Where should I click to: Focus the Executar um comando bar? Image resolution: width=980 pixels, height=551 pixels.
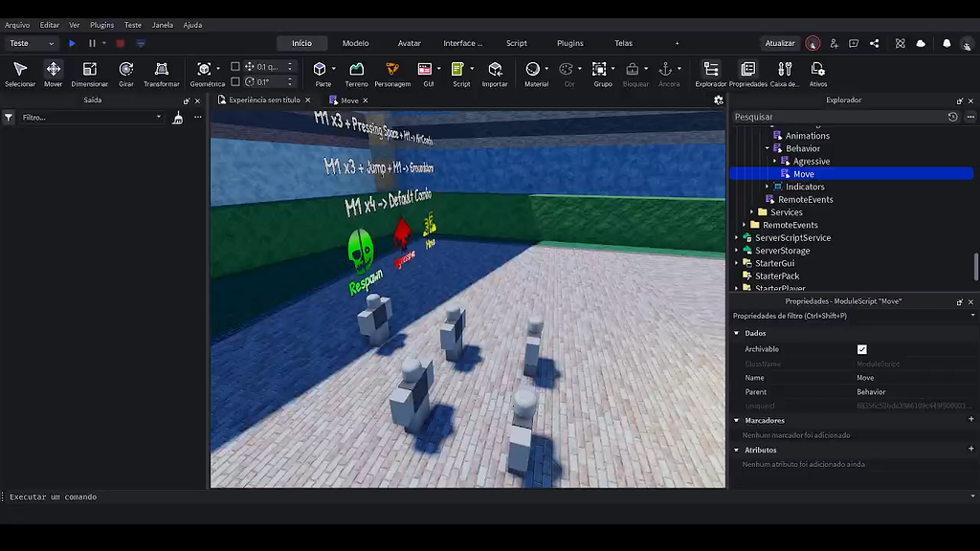pos(487,496)
